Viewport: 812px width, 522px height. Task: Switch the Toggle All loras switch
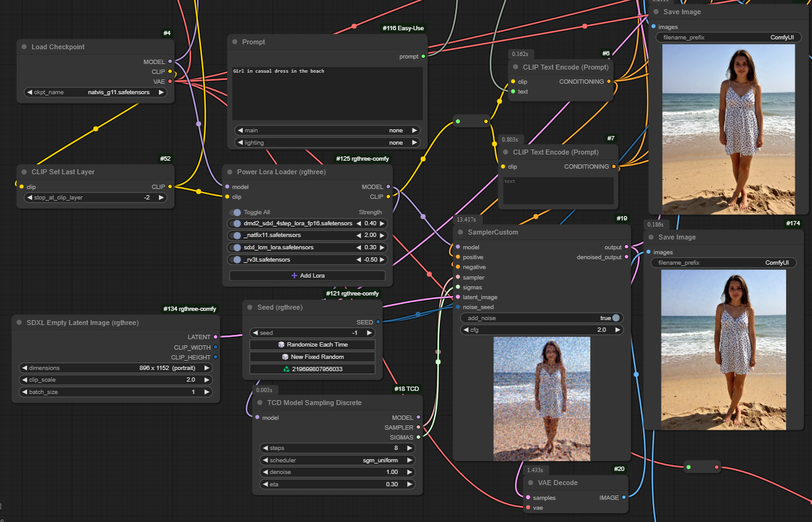235,212
